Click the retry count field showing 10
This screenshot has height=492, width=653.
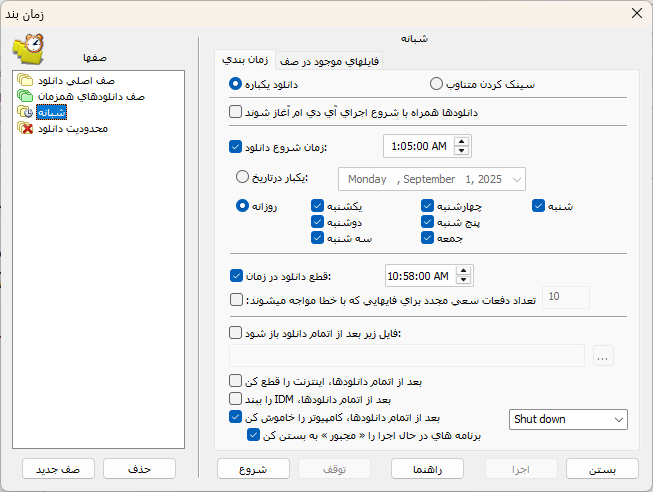pyautogui.click(x=566, y=297)
